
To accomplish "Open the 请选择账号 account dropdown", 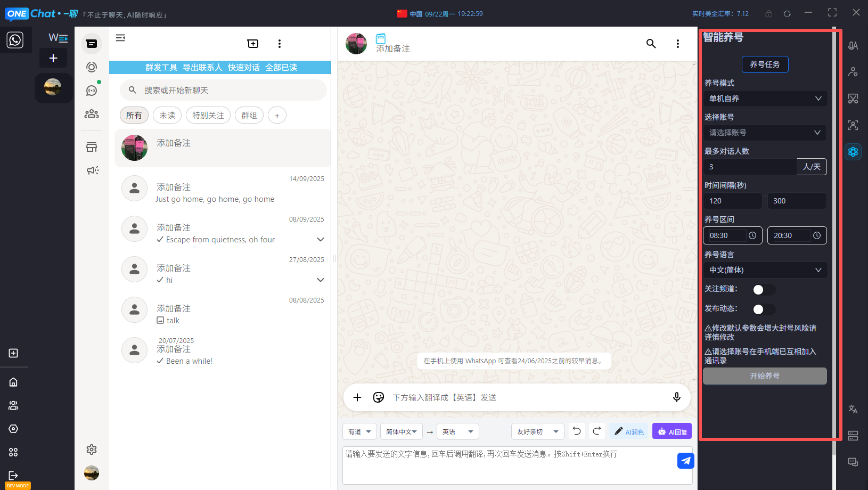I will click(x=765, y=133).
